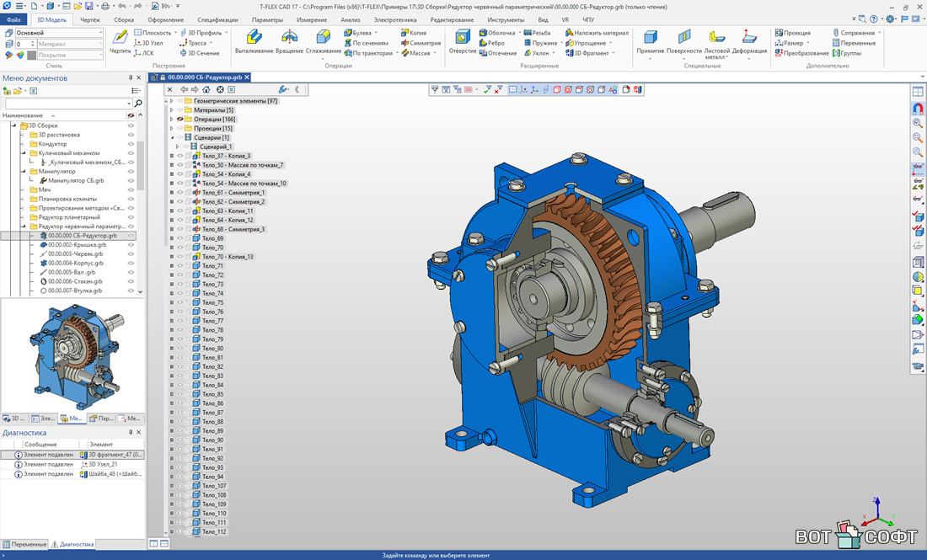Toggle eye icon for 00.00.004-Корпус.grb
Screen dimensions: 927x560
coord(131,263)
